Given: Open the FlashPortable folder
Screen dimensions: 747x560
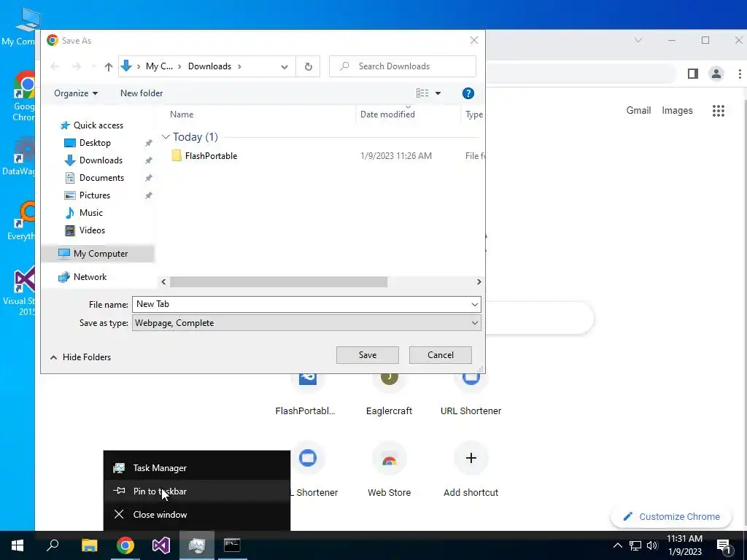Looking at the screenshot, I should tap(211, 156).
